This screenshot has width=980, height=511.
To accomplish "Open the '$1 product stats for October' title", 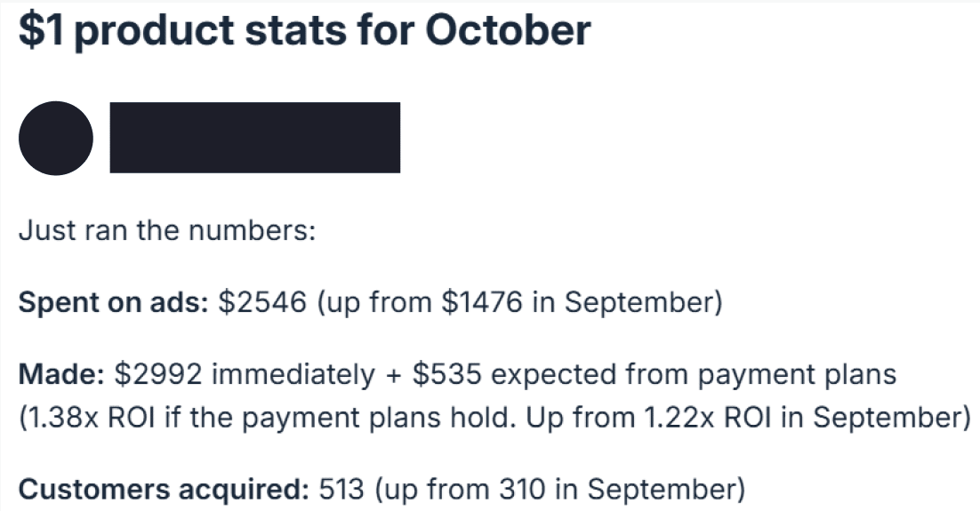I will point(304,30).
